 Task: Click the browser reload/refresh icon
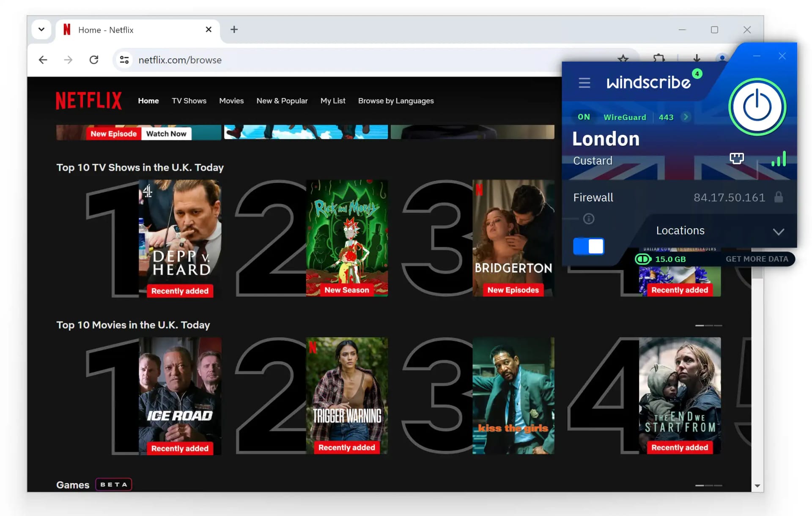click(93, 60)
